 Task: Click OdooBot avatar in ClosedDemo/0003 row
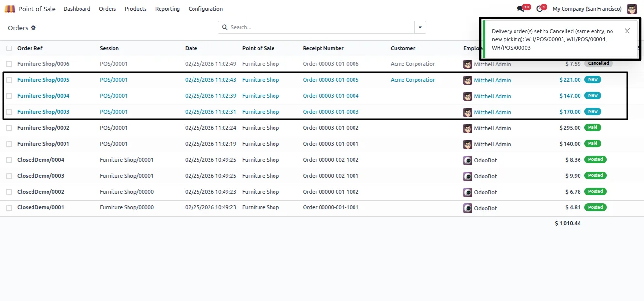pyautogui.click(x=467, y=176)
